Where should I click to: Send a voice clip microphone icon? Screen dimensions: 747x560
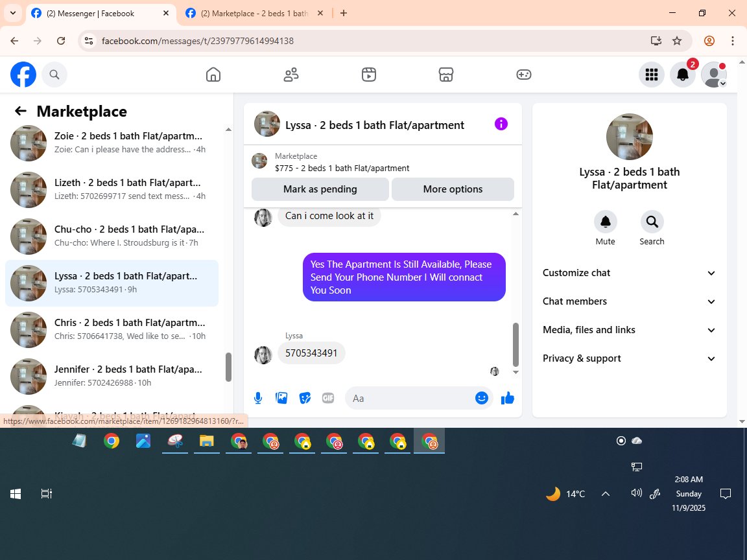257,398
